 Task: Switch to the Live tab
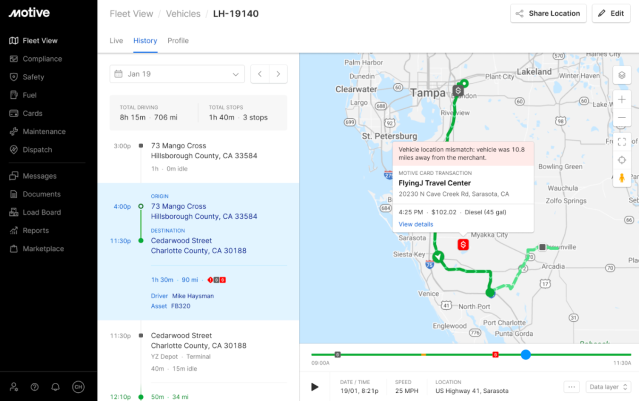point(116,40)
